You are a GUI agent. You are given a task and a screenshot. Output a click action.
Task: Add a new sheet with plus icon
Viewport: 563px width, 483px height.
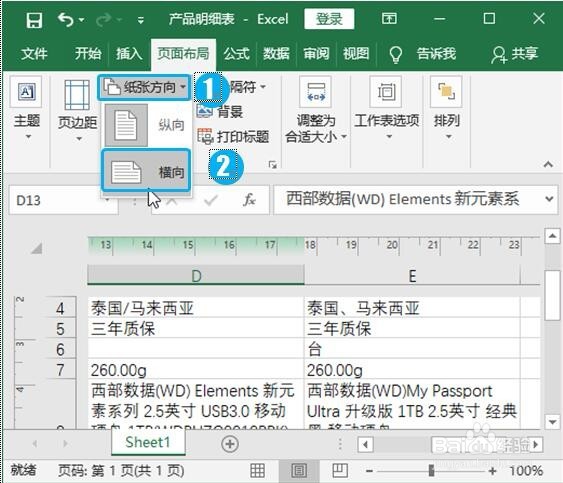(x=230, y=444)
